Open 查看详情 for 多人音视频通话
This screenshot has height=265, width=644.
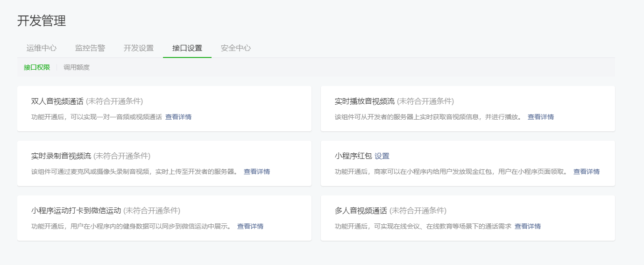pyautogui.click(x=528, y=226)
